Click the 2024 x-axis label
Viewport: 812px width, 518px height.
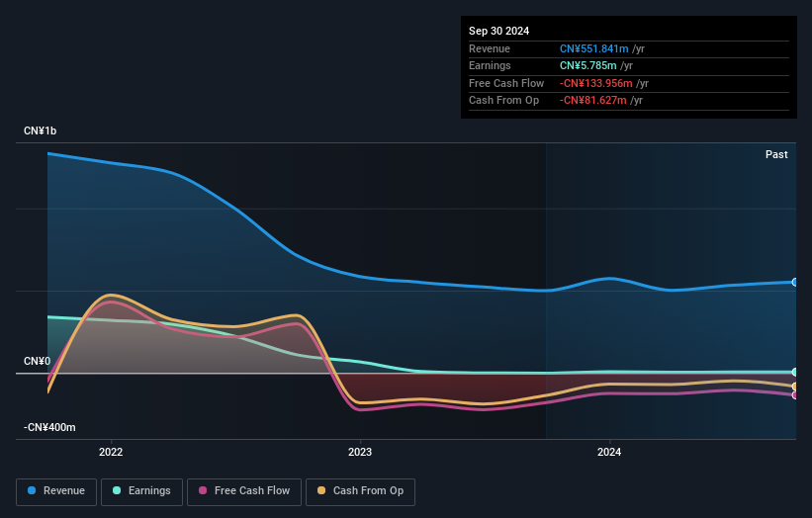point(609,453)
